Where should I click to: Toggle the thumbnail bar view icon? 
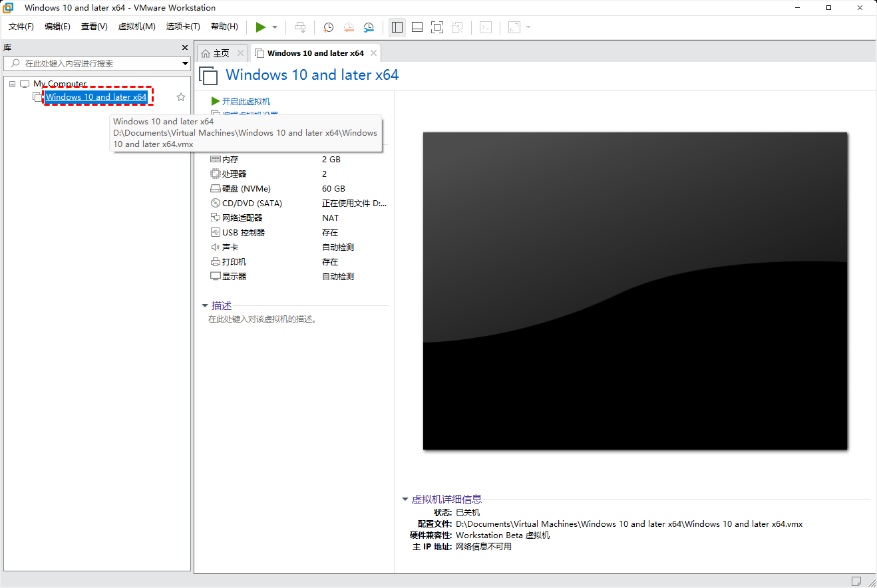click(x=417, y=27)
